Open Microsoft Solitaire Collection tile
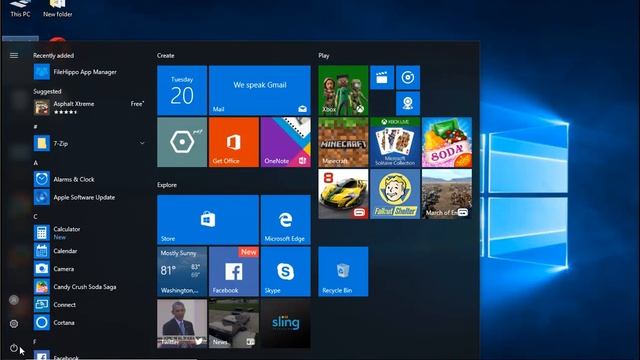The image size is (640, 360). (395, 142)
